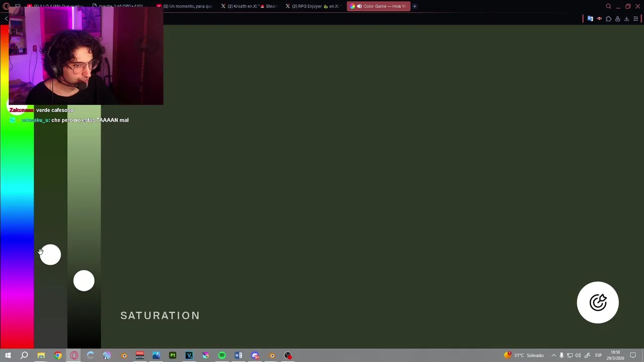The height and width of the screenshot is (362, 644).
Task: Open the clock showing 18:50
Action: tap(615, 355)
